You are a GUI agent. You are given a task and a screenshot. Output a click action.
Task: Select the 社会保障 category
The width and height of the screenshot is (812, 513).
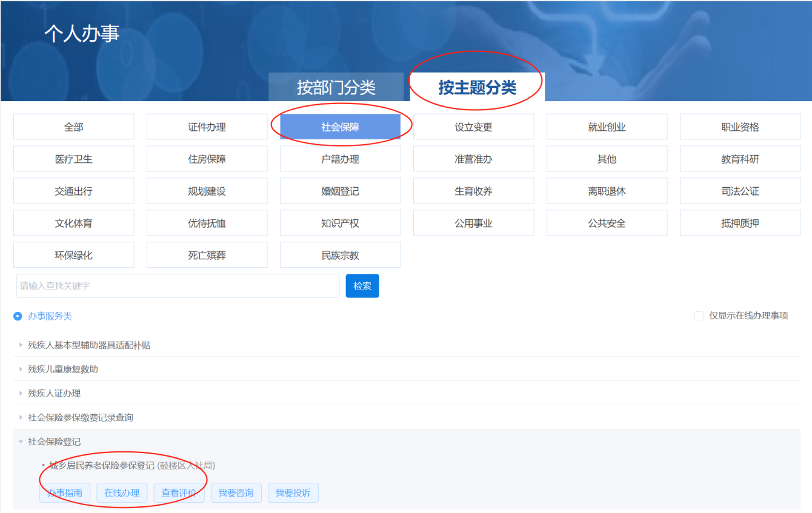(x=340, y=127)
